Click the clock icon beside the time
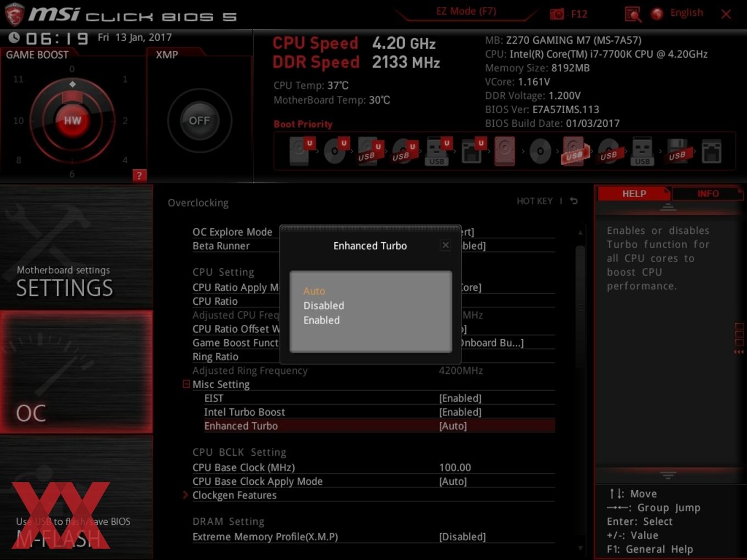The width and height of the screenshot is (747, 560). click(x=14, y=37)
